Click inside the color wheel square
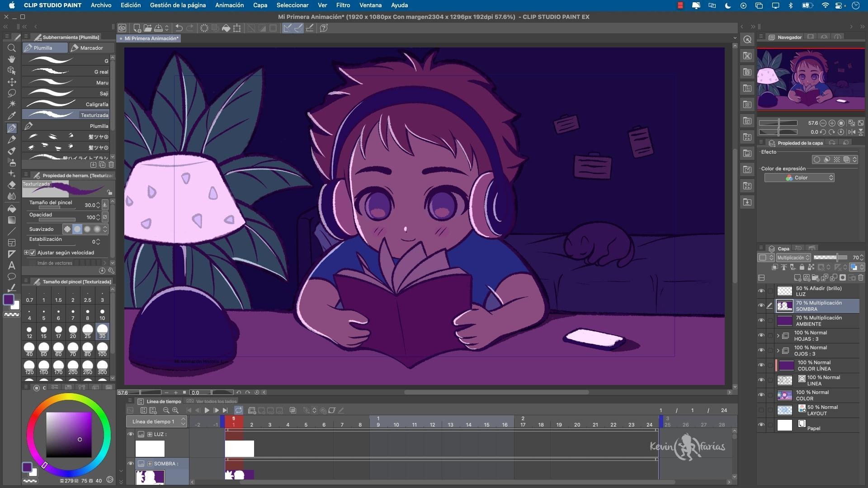 [69, 435]
